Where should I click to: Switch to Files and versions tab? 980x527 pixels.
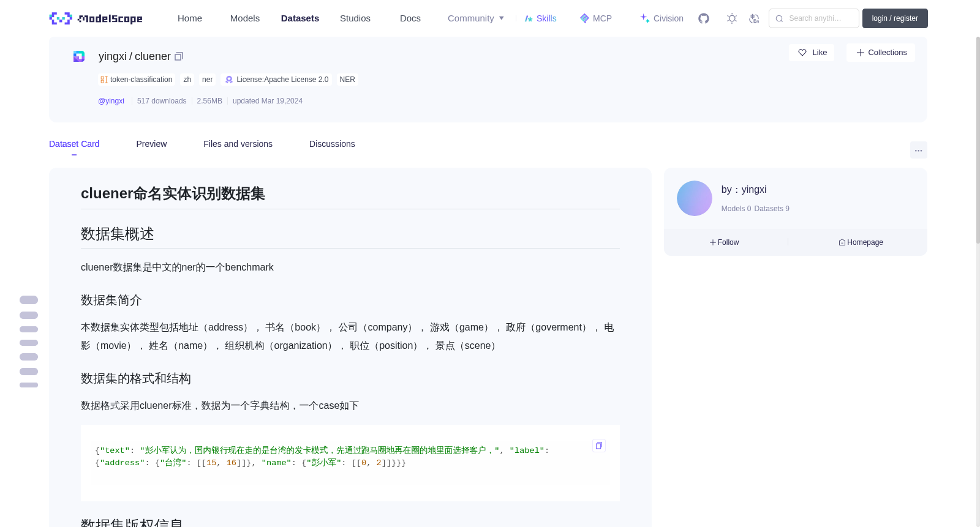(238, 144)
